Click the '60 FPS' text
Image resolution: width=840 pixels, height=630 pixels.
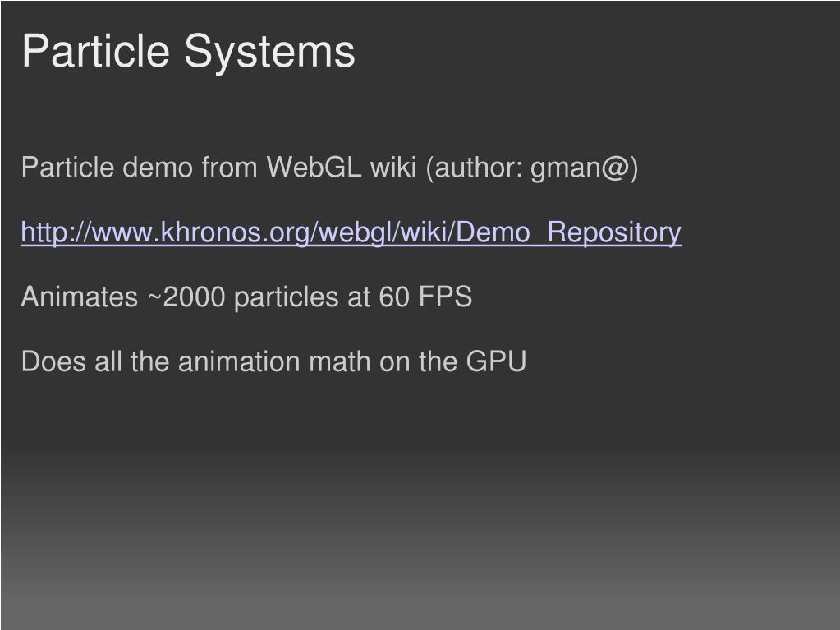[425, 297]
